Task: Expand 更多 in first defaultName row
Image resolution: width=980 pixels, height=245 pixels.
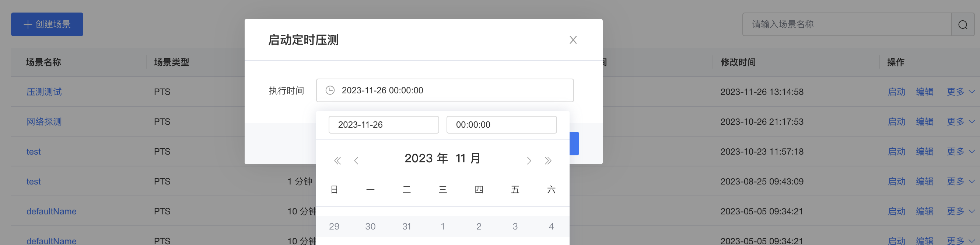Action: 960,211
